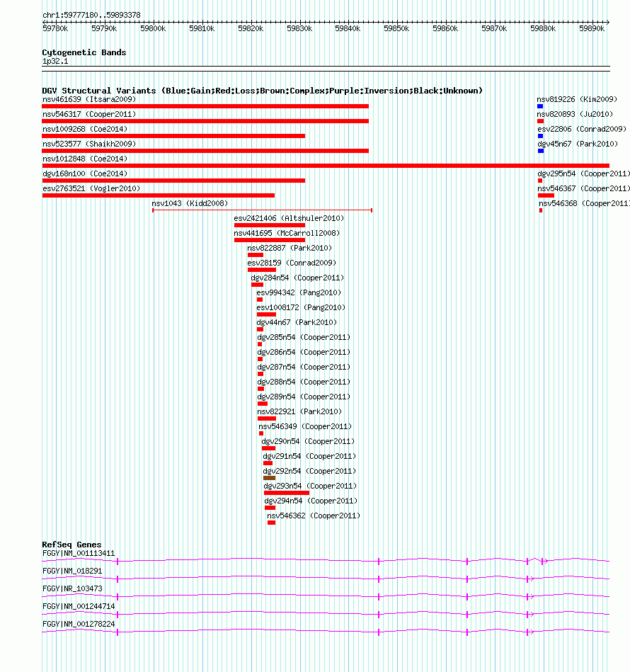Open the nsv1012848 (Coe2014) variant
This screenshot has width=630, height=672.
coord(85,159)
